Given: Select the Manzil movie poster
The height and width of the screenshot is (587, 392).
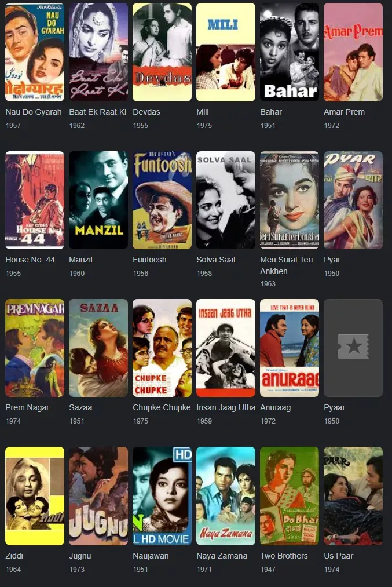Looking at the screenshot, I should tap(98, 200).
